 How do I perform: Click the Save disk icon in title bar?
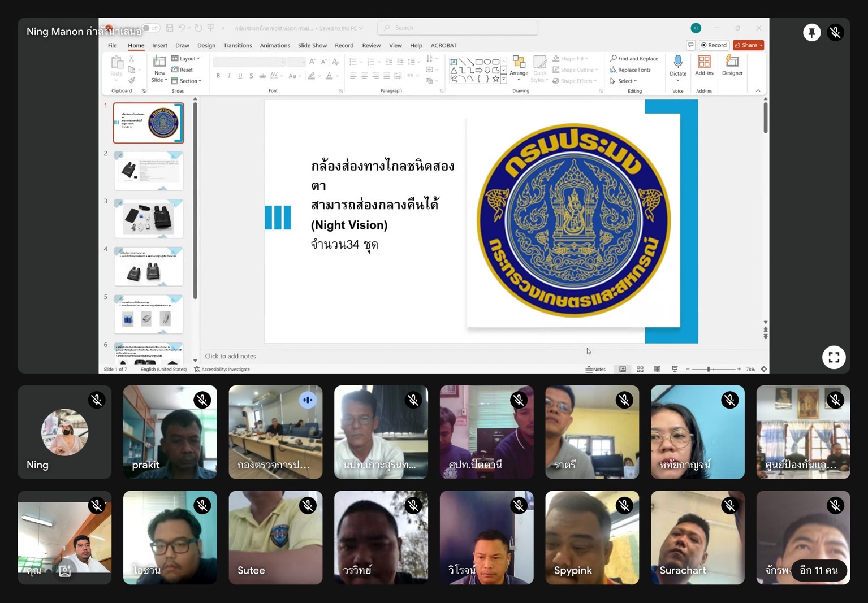(169, 28)
